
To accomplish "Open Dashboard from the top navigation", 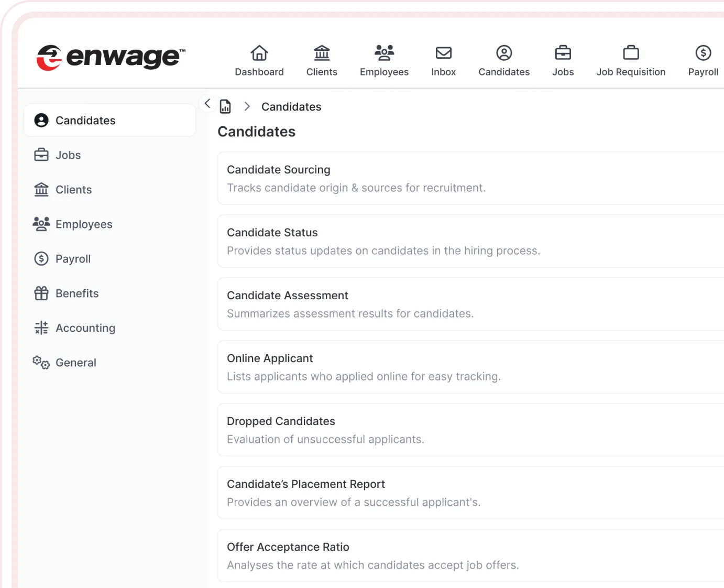I will 259,61.
